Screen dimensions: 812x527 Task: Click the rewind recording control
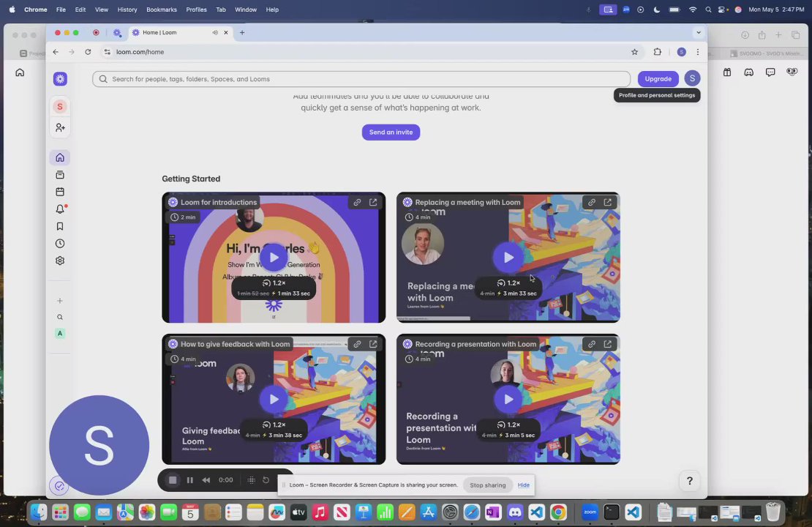coord(206,480)
